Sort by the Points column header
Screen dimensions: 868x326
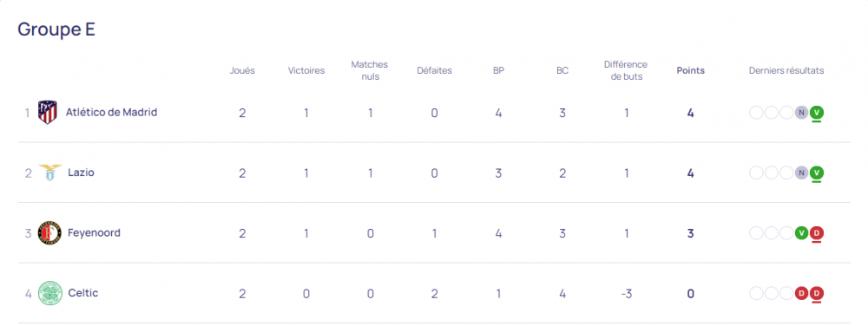tap(690, 71)
